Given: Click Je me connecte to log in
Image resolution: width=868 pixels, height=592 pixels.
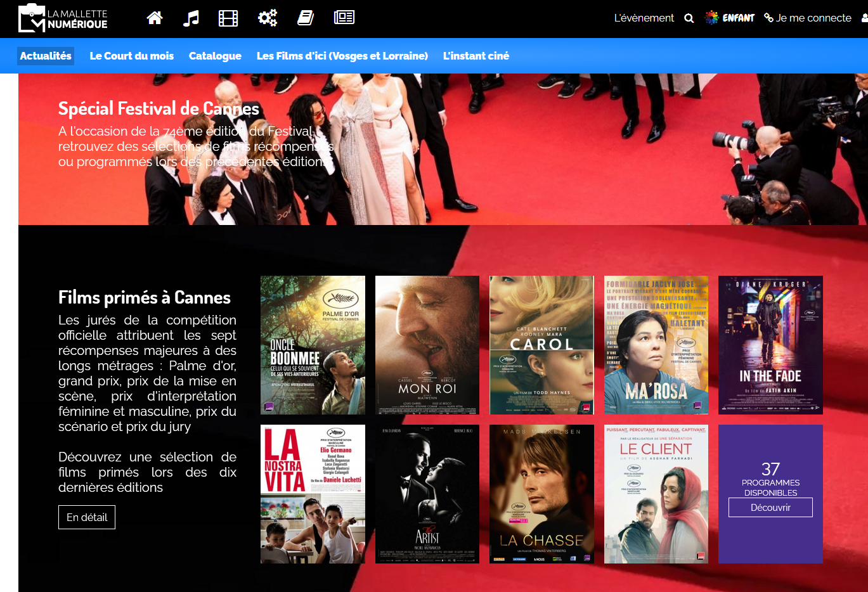Looking at the screenshot, I should [x=813, y=18].
